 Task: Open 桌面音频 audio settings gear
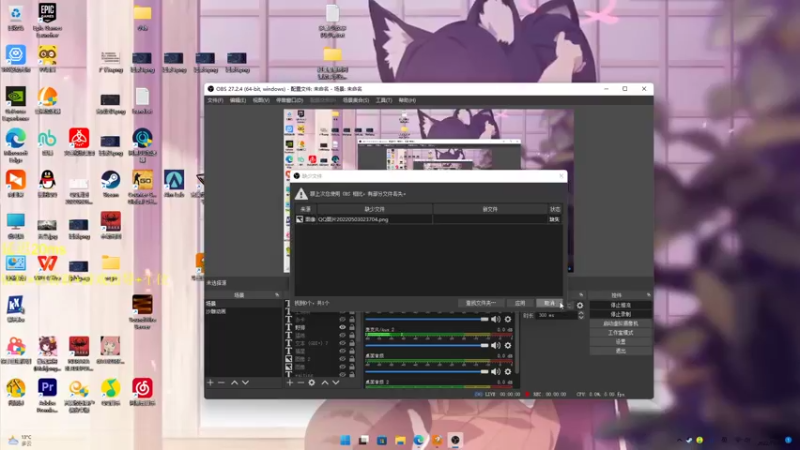[508, 371]
